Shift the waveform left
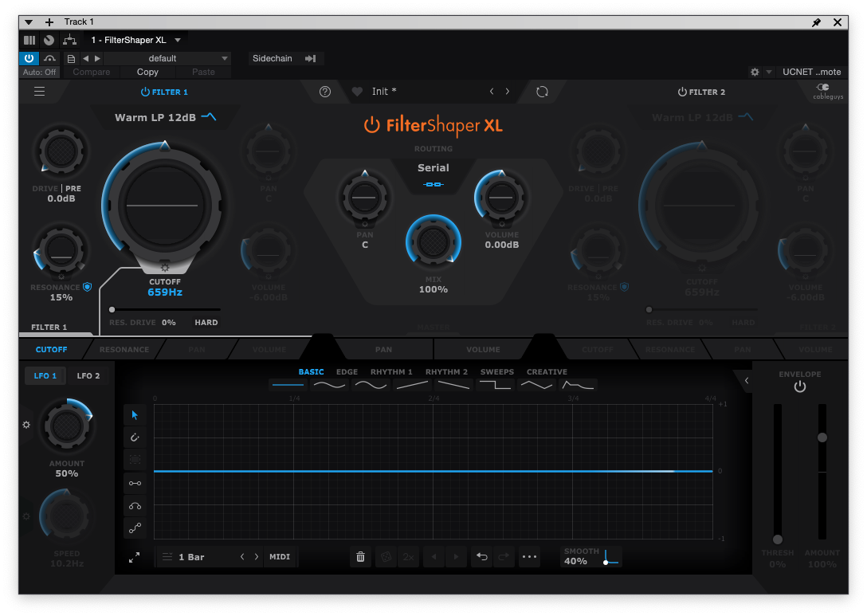867x616 pixels. tap(433, 557)
